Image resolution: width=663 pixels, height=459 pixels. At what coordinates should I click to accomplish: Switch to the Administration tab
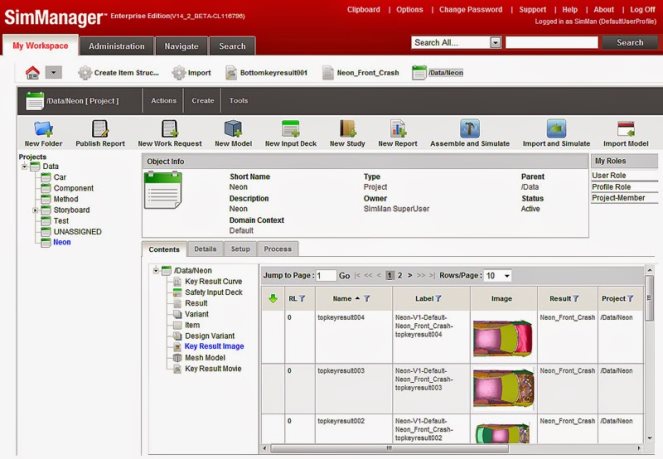116,46
